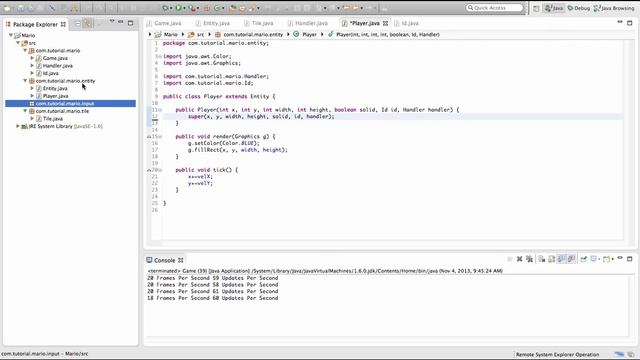Switch to the Handler.java editor tab
Screen dimensions: 640x360
307,23
